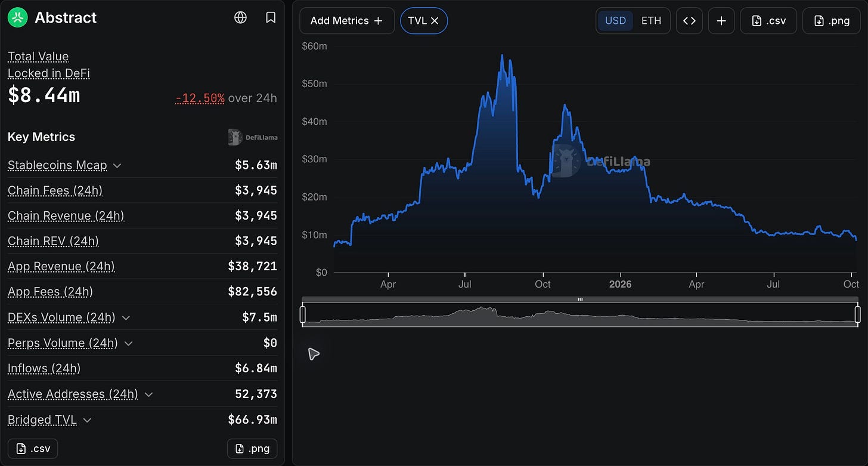Click the 2026 label on chart axis
The image size is (868, 466).
(620, 285)
